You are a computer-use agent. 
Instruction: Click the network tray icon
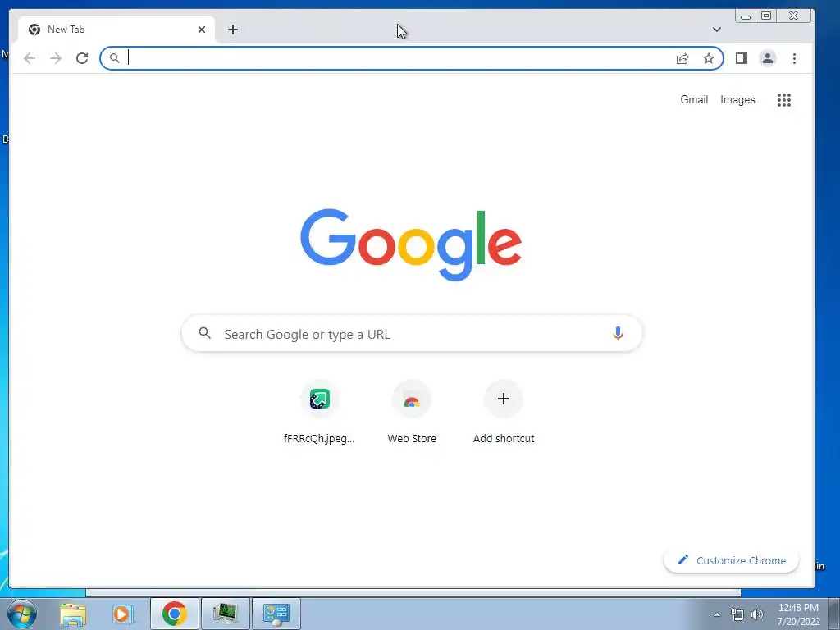[x=737, y=614]
